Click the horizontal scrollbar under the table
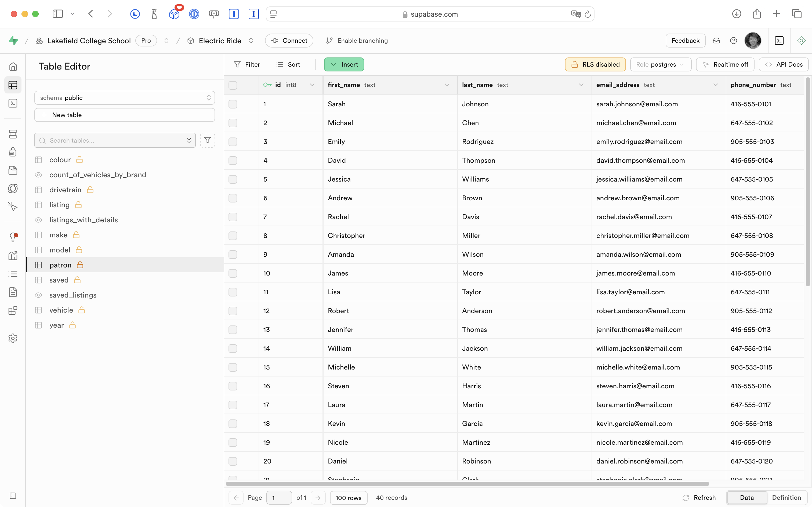This screenshot has width=812, height=507. (x=467, y=484)
